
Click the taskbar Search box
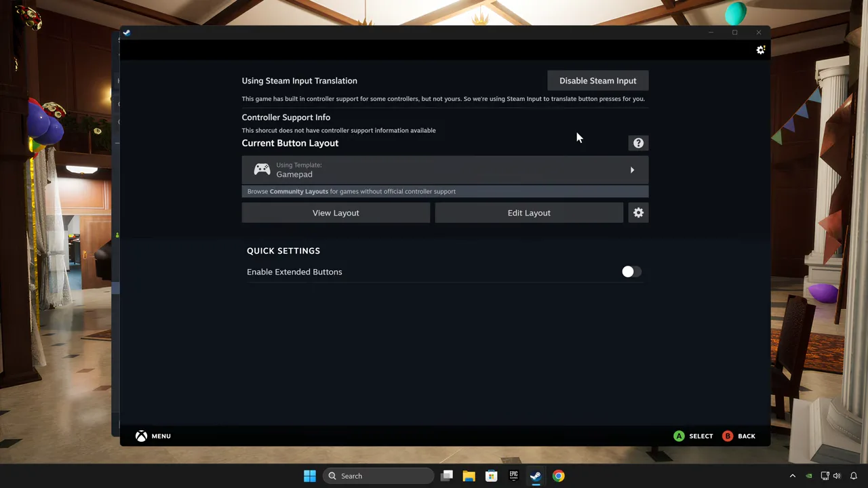click(378, 476)
